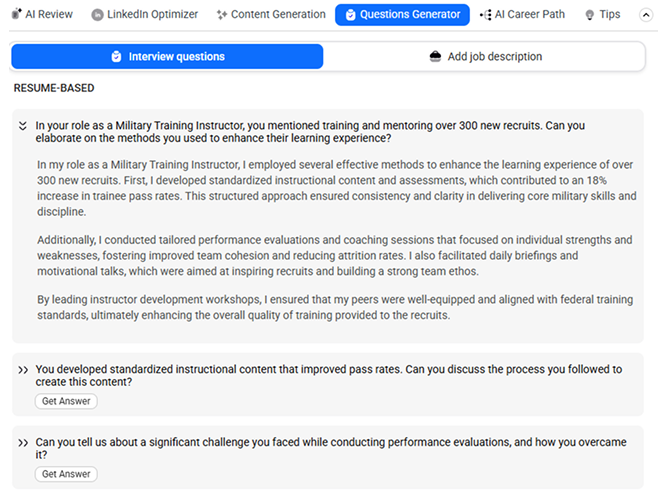
Task: Click the AI Review pencil icon
Action: (16, 14)
